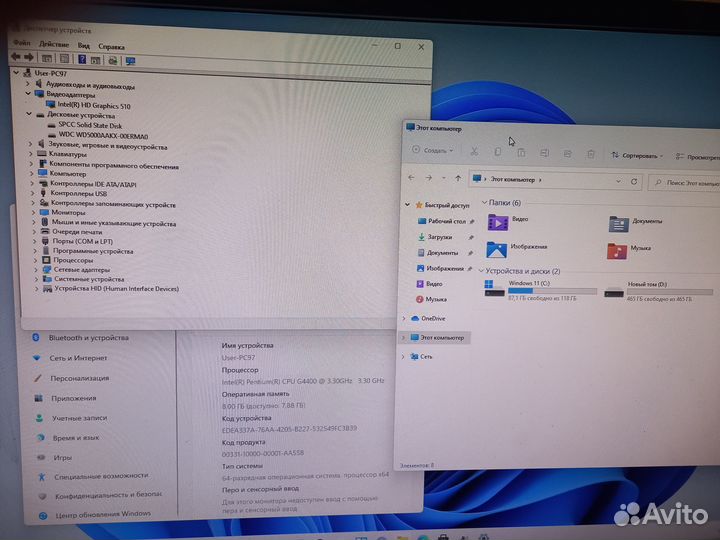Open the Справка menu in Device Manager
This screenshot has height=540, width=720.
coord(111,46)
